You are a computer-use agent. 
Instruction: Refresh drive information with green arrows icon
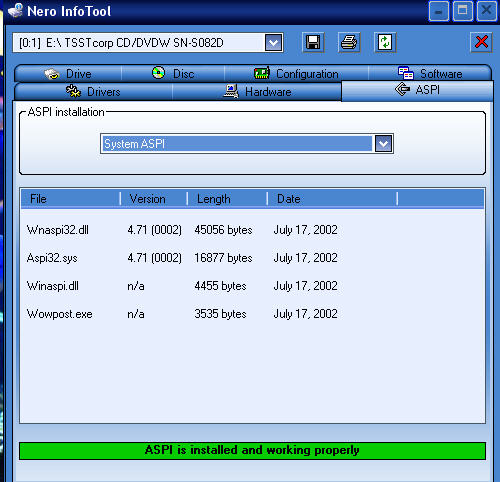click(385, 42)
